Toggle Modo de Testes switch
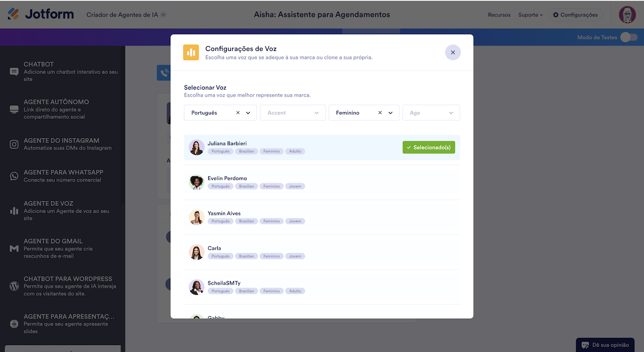Viewport: 644px width, 352px height. pos(628,37)
